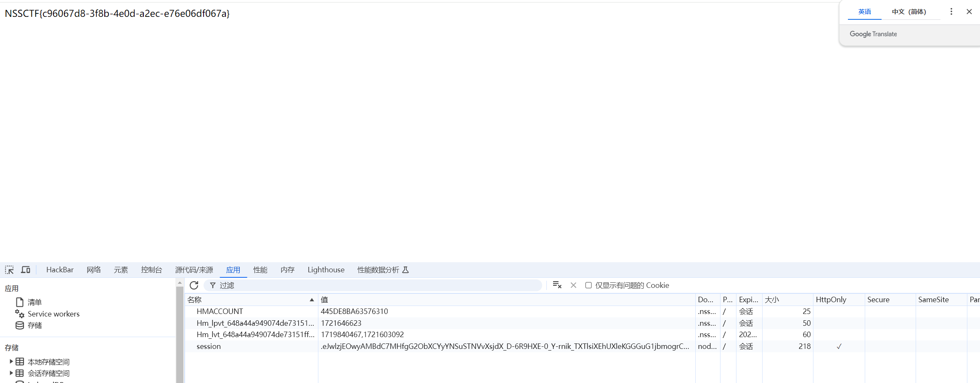The image size is (980, 383).
Task: Sort by Secure column header
Action: coord(890,300)
